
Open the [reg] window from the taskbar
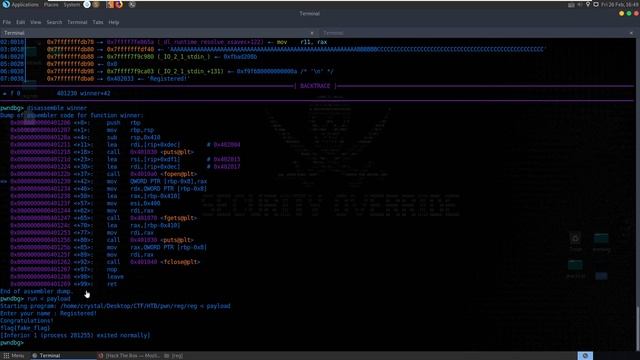(x=174, y=356)
